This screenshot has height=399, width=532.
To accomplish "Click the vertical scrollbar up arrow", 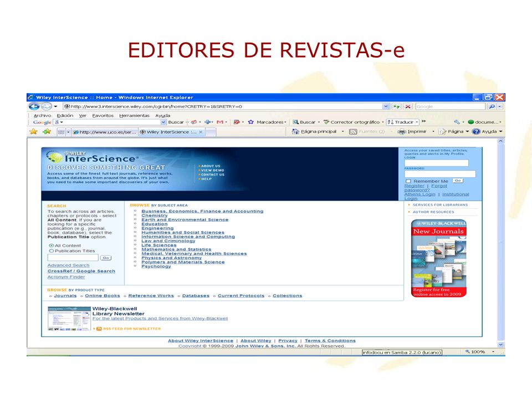I will click(x=501, y=141).
